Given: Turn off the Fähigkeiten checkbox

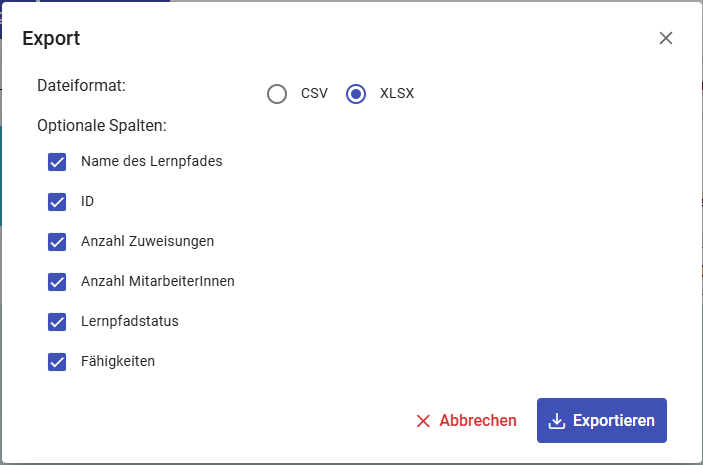Looking at the screenshot, I should 57,362.
